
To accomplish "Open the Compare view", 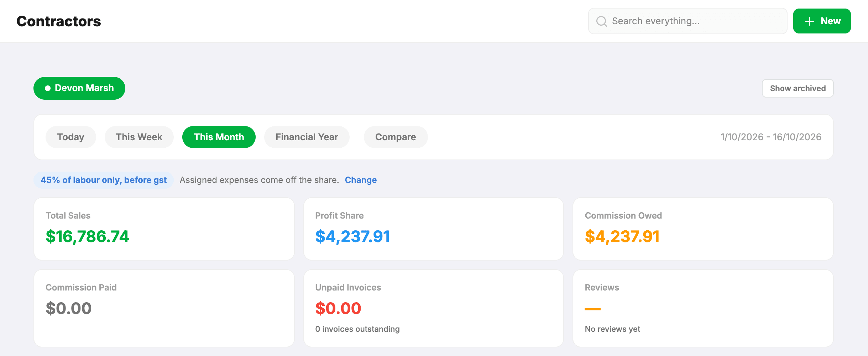I will click(396, 137).
